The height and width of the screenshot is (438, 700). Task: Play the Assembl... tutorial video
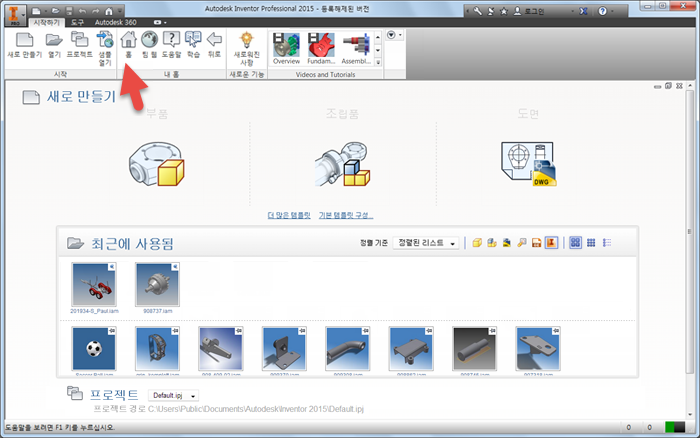[x=356, y=48]
